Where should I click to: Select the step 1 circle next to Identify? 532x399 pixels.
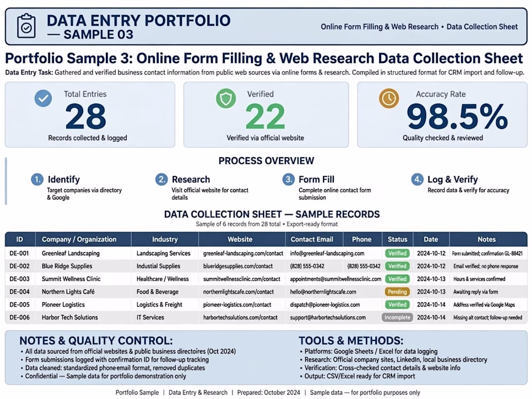pyautogui.click(x=37, y=179)
